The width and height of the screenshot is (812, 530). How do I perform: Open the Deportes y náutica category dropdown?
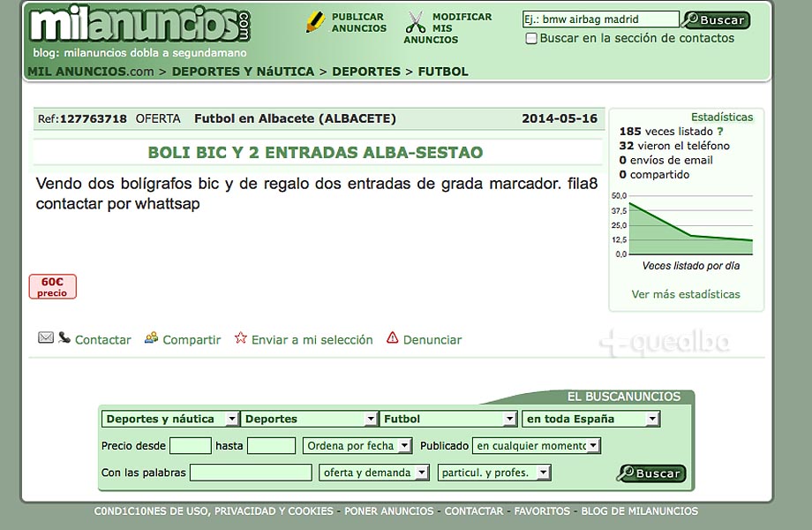tap(170, 419)
